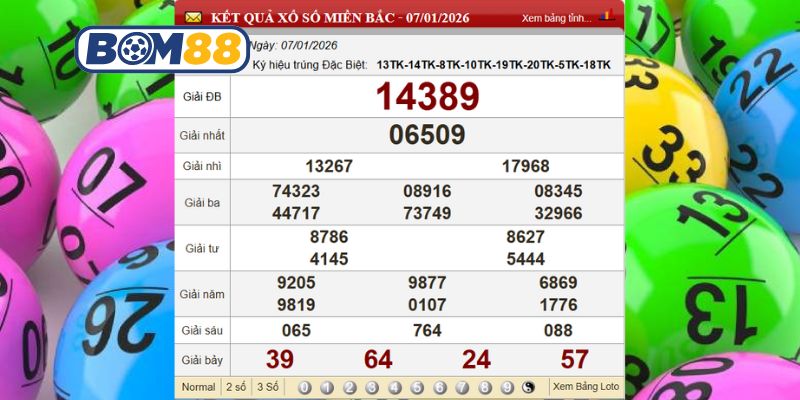The image size is (800, 400).
Task: Click the special codes 13TK-14TK-8TK string
Action: (493, 65)
